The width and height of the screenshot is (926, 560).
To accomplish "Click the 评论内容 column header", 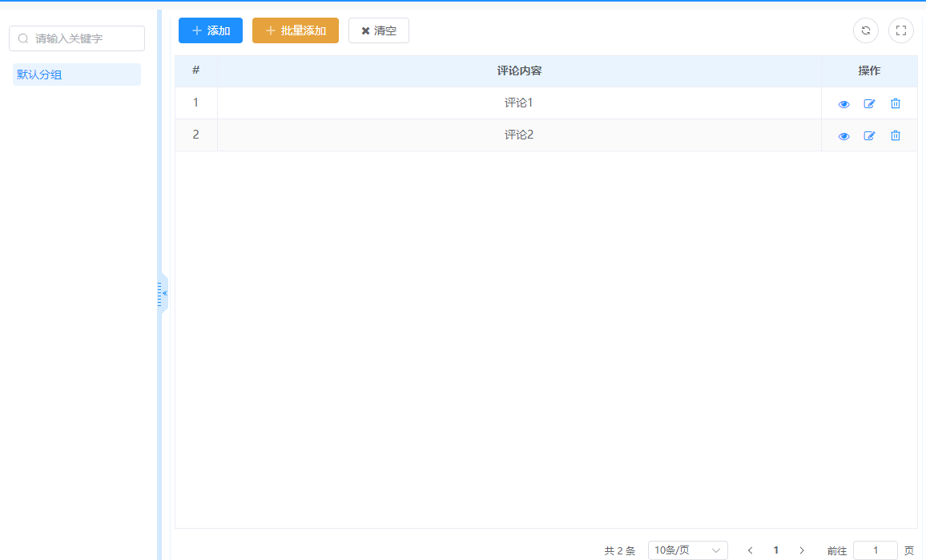I will (x=519, y=71).
